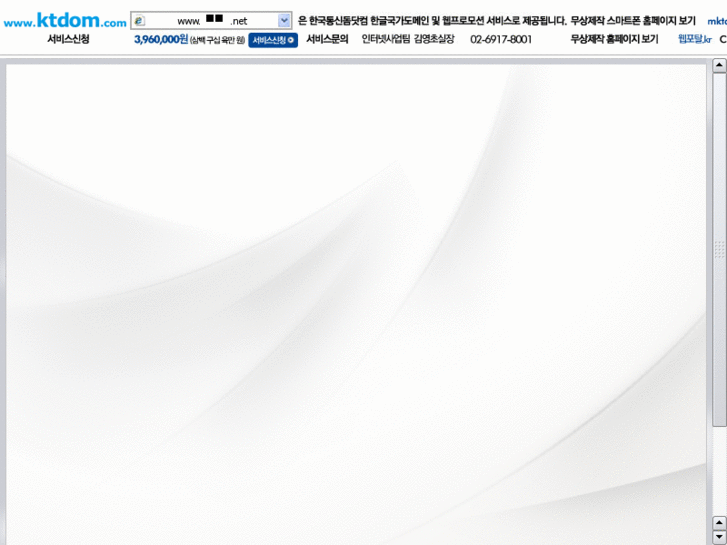
Task: Focus the www .net address input field
Action: 211,21
